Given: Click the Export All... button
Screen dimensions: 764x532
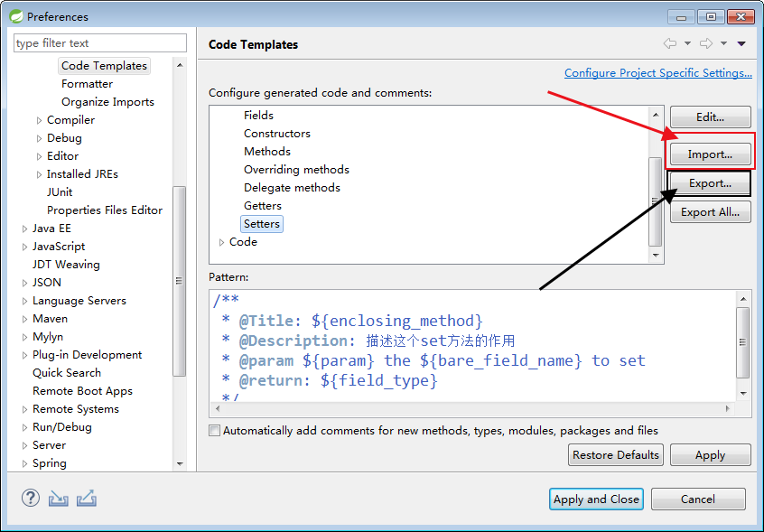Looking at the screenshot, I should [x=710, y=212].
